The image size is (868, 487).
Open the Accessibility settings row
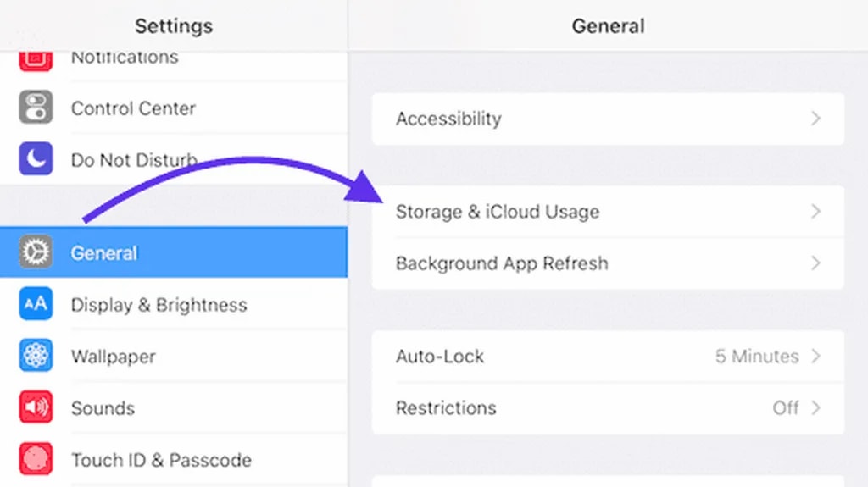[448, 119]
